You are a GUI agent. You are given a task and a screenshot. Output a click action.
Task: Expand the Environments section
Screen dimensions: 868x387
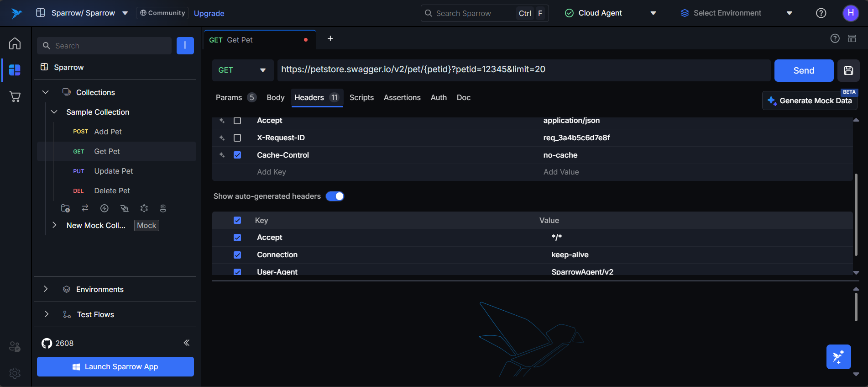coord(99,289)
